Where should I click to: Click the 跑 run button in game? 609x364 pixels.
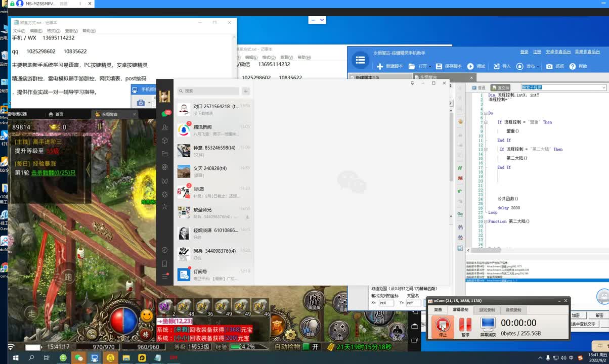68,277
